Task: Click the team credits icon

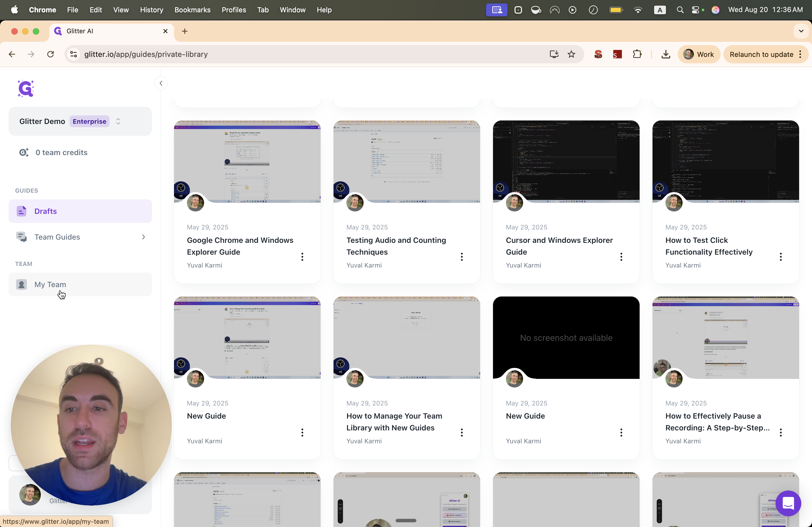Action: (24, 152)
